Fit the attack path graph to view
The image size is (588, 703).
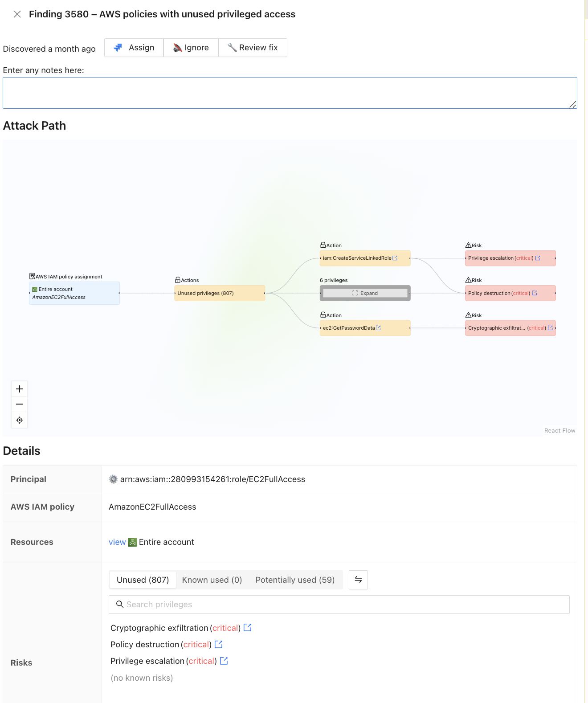[x=20, y=420]
